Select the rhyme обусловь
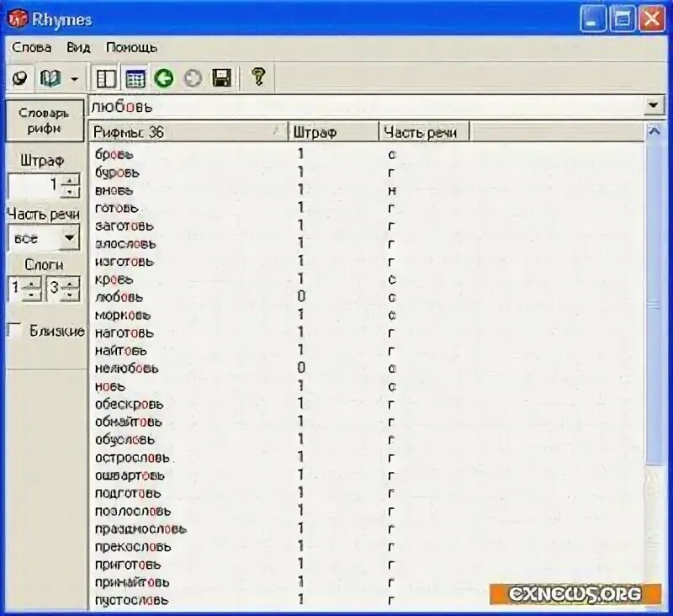The image size is (673, 616). pyautogui.click(x=125, y=440)
